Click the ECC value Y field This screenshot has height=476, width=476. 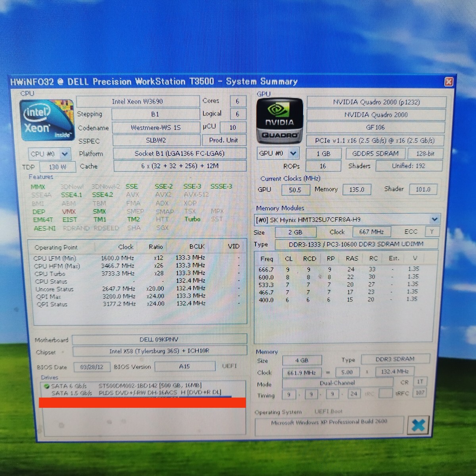coord(432,231)
